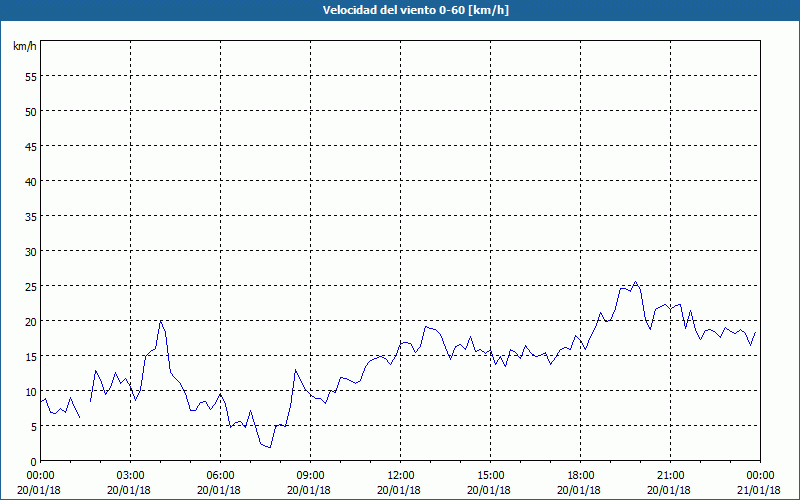Image resolution: width=800 pixels, height=500 pixels.
Task: Click the 15 value on the y-axis
Action: pos(31,357)
